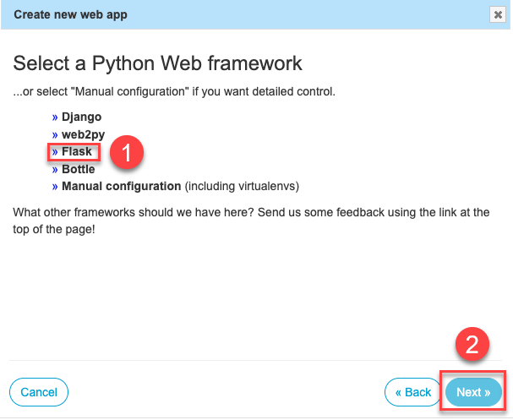Click the "Select a Python Web framework" heading
The height and width of the screenshot is (420, 513).
click(157, 63)
